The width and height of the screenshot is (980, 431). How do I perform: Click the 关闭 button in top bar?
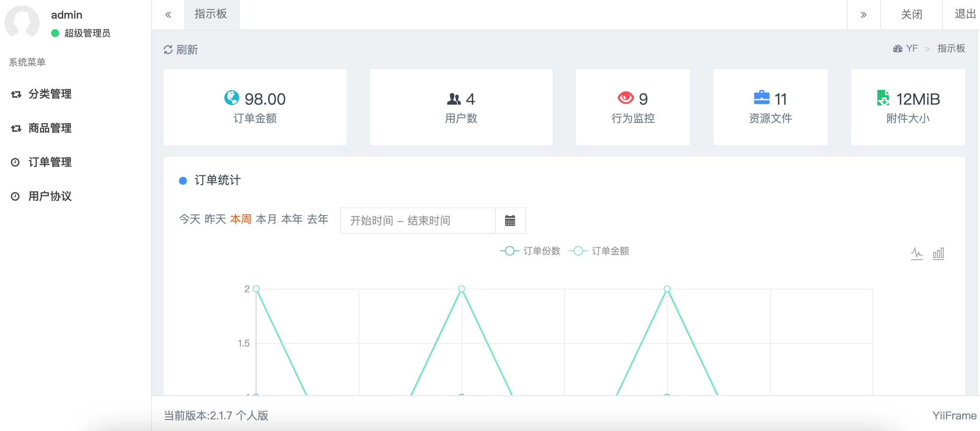(911, 14)
